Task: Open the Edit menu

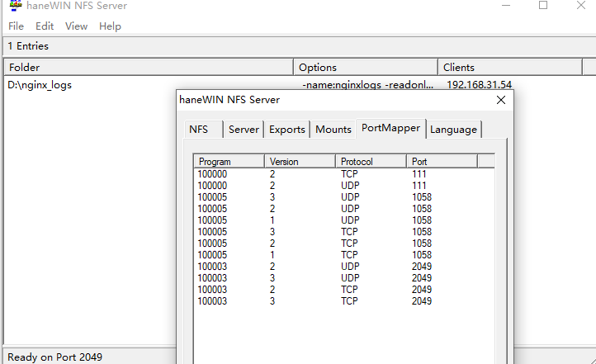Action: pyautogui.click(x=45, y=26)
